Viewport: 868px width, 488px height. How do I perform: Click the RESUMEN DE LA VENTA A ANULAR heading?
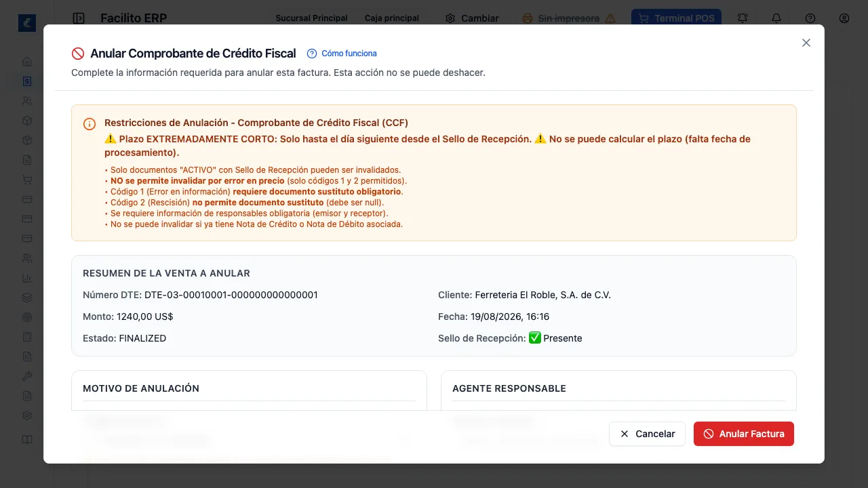(167, 273)
